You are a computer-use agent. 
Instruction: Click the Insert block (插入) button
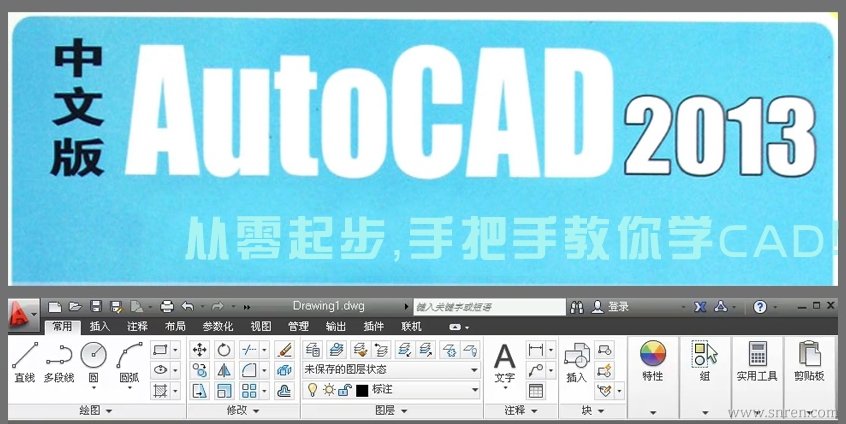click(576, 363)
